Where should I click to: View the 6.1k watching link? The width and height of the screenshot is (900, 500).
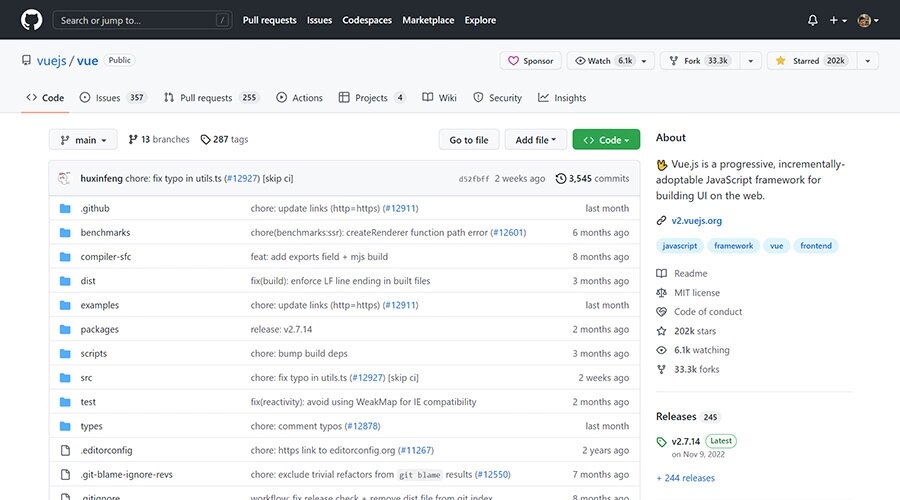pyautogui.click(x=693, y=350)
